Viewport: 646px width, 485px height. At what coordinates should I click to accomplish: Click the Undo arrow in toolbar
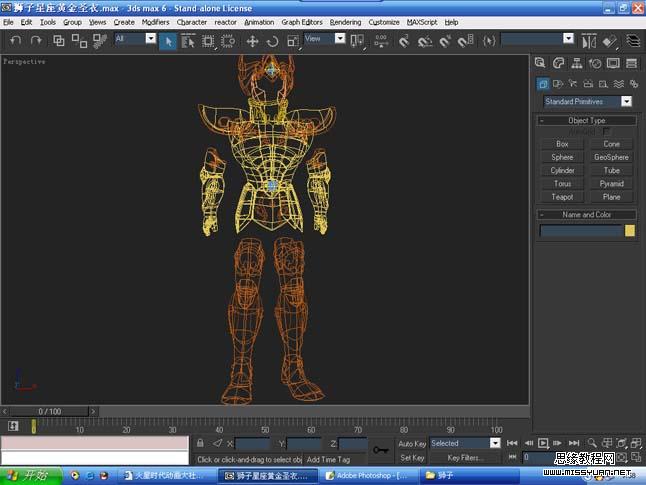pyautogui.click(x=16, y=40)
